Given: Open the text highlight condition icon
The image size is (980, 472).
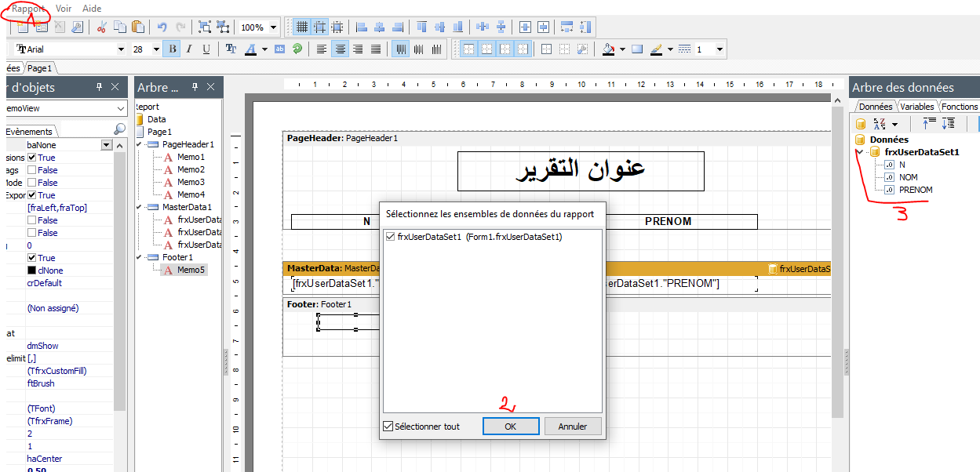Looking at the screenshot, I should (x=279, y=49).
